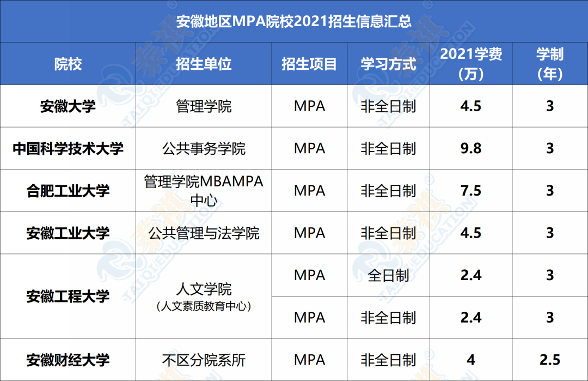Image resolution: width=588 pixels, height=381 pixels.
Task: Select the 公共事务学院 cell
Action: click(x=204, y=148)
